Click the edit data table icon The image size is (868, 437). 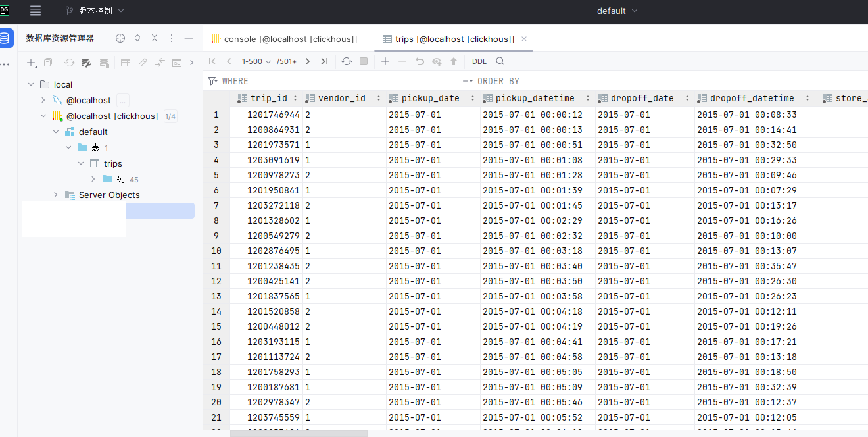[126, 63]
